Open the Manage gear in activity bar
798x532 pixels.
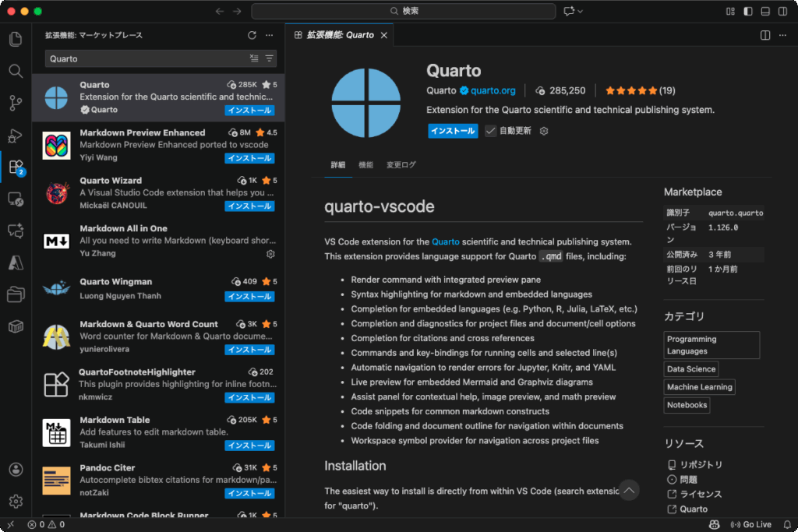click(16, 501)
